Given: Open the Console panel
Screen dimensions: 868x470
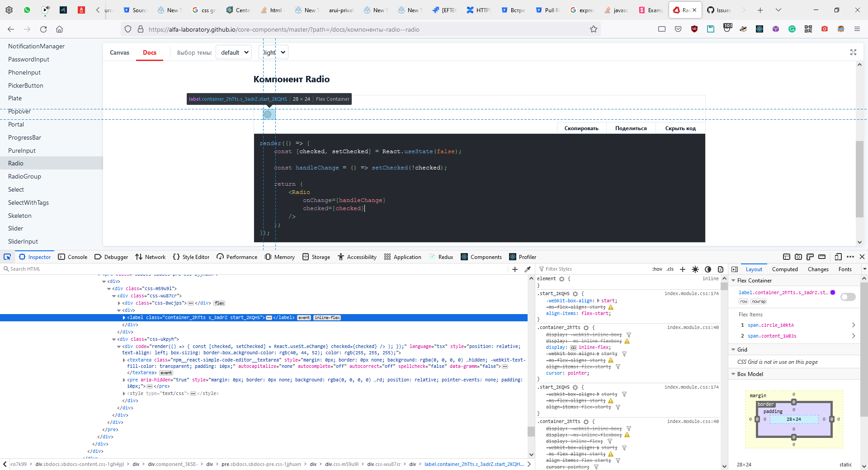Looking at the screenshot, I should [x=72, y=257].
